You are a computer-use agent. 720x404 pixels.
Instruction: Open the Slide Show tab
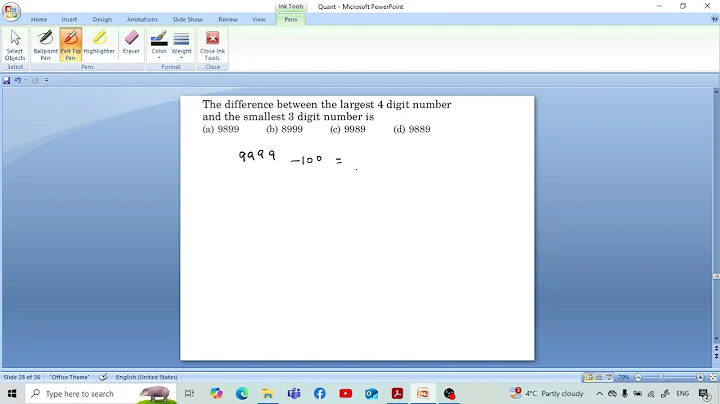187,19
